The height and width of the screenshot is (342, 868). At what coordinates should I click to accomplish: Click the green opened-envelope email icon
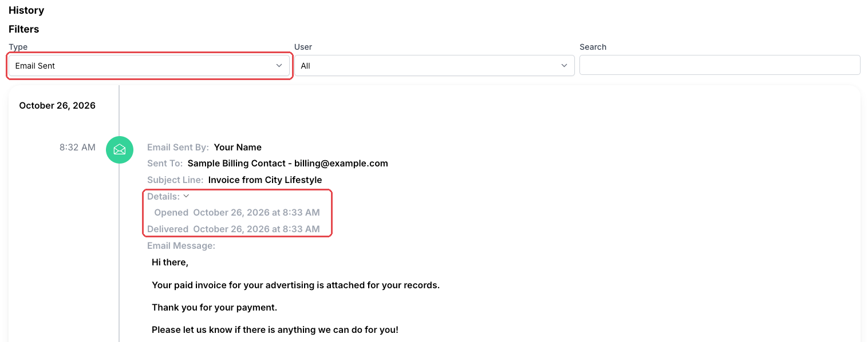[x=120, y=150]
